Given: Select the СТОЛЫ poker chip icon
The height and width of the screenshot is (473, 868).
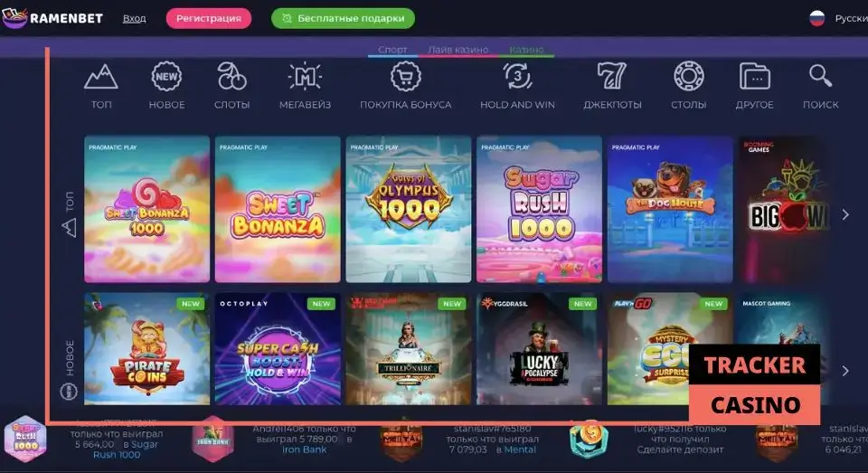Looking at the screenshot, I should (x=689, y=77).
